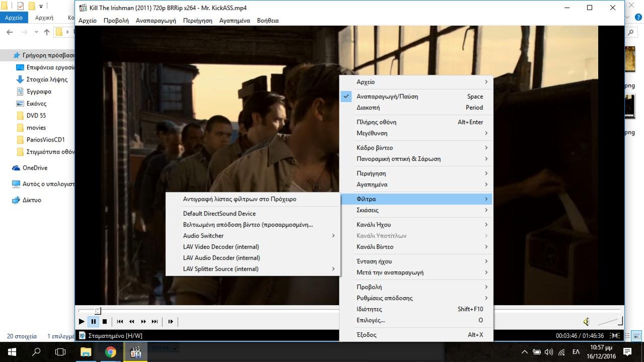Mute audio via the yellow speaker icon
This screenshot has width=644, height=362.
coord(586,321)
